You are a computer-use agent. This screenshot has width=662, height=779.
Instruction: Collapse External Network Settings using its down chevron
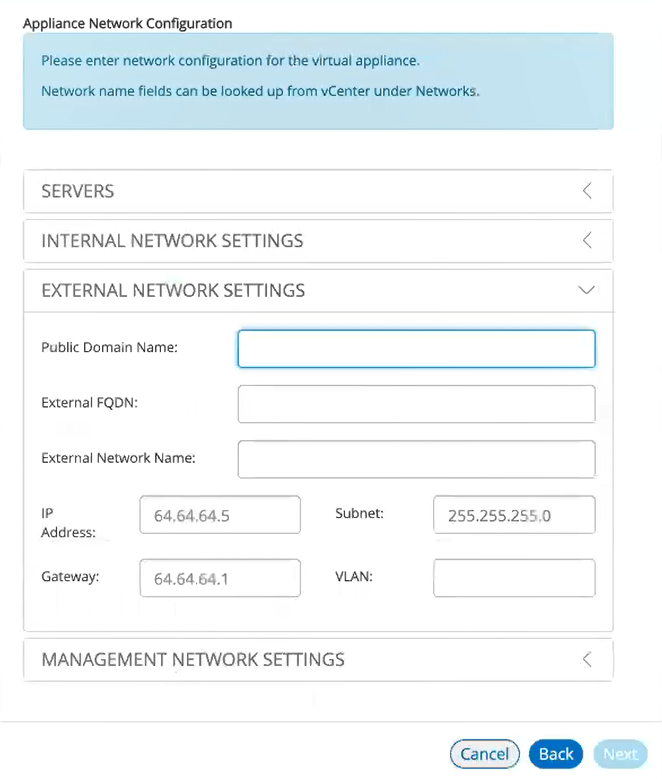tap(587, 290)
